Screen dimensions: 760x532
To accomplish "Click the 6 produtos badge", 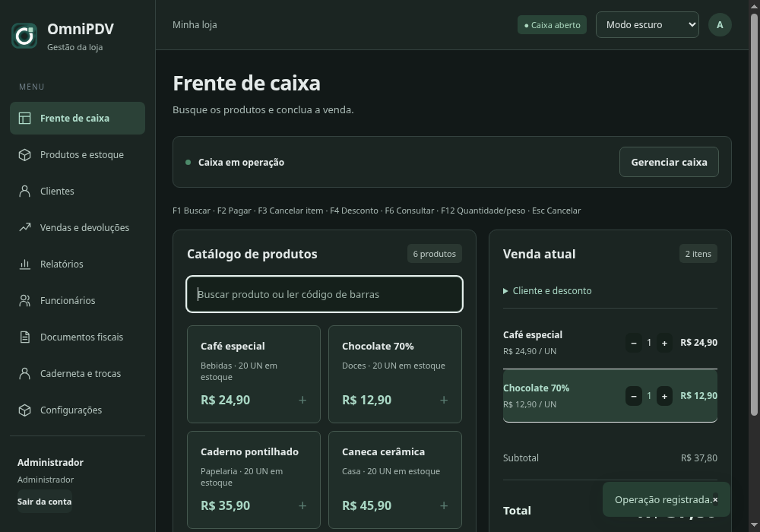I will (x=434, y=254).
